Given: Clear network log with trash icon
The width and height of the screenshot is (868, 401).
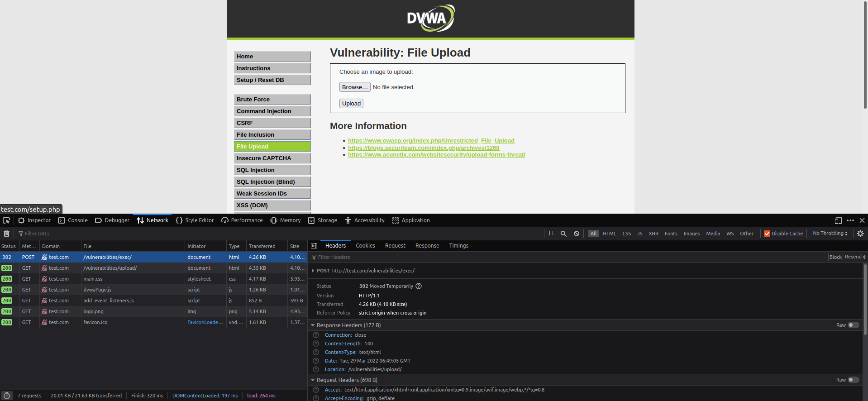Looking at the screenshot, I should coord(7,234).
